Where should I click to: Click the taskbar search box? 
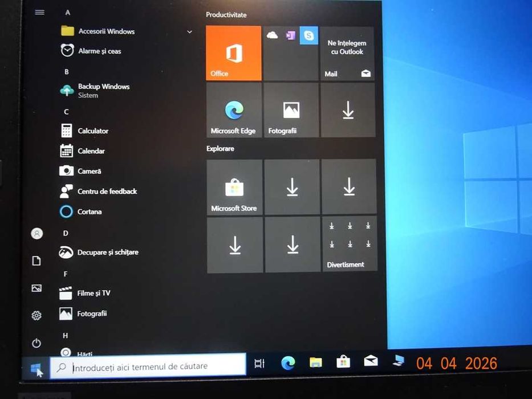pos(148,366)
